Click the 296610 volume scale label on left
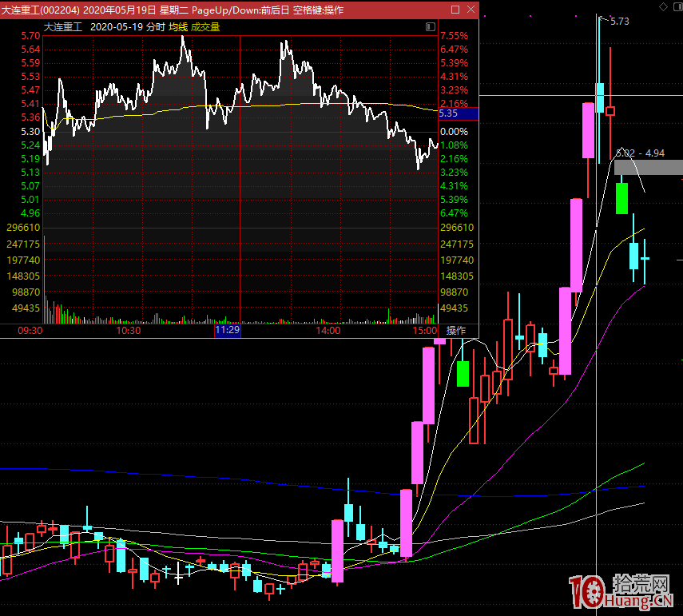 point(22,228)
